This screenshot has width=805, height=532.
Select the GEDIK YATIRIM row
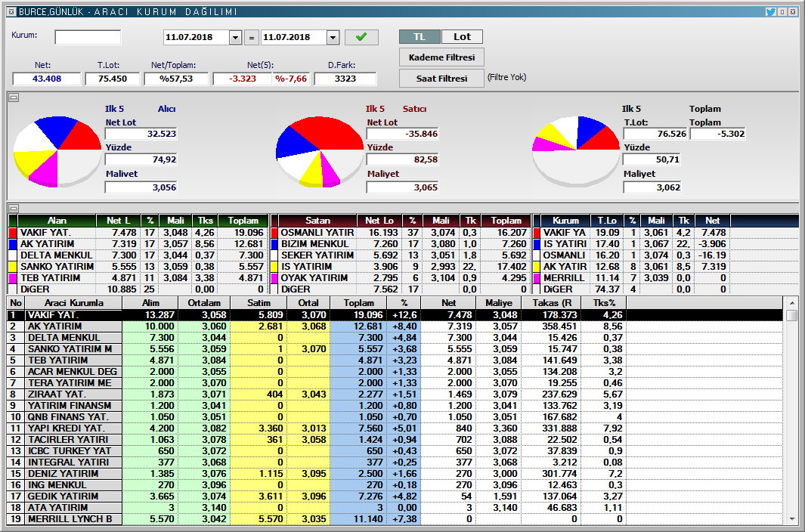pos(395,496)
